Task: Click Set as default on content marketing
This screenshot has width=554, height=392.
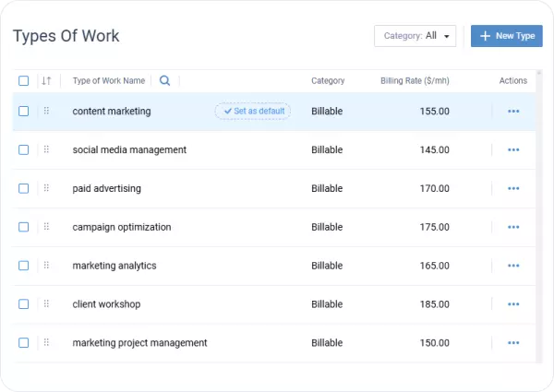Action: pyautogui.click(x=253, y=111)
